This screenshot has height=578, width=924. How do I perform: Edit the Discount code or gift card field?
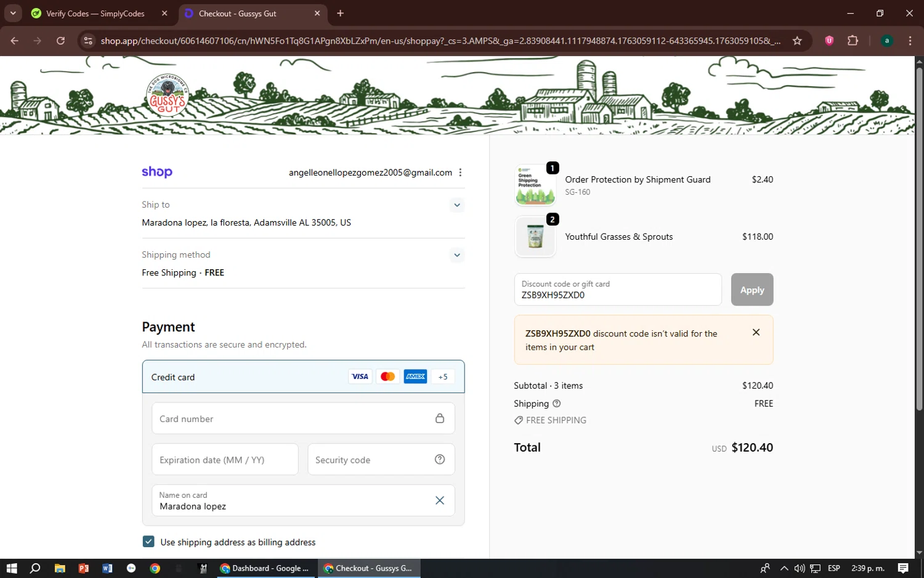click(x=618, y=290)
